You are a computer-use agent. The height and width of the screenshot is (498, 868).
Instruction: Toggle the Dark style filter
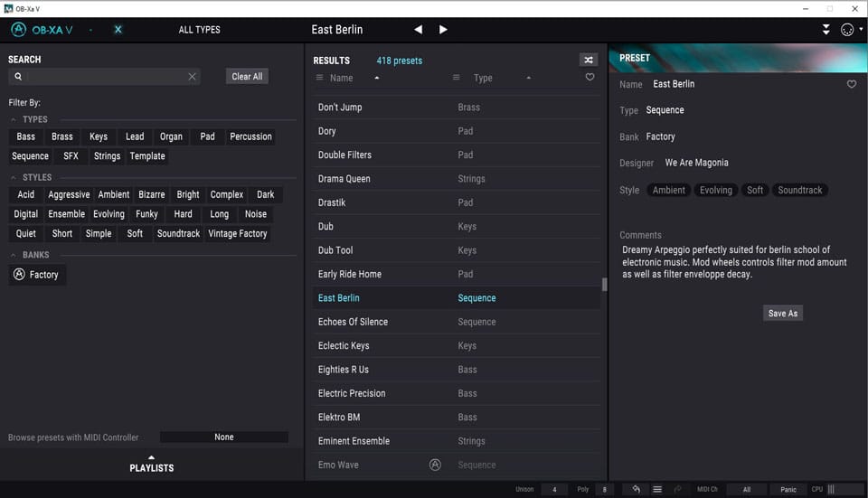point(265,195)
